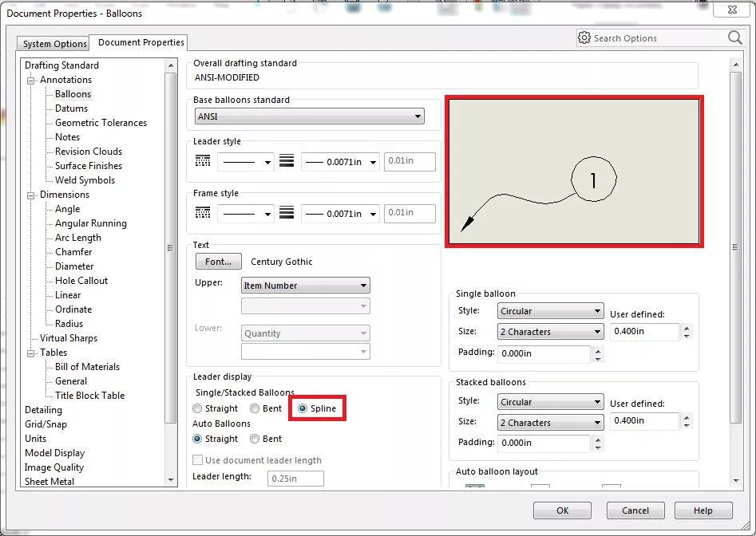Click the OK button
The height and width of the screenshot is (536, 756).
tap(562, 510)
